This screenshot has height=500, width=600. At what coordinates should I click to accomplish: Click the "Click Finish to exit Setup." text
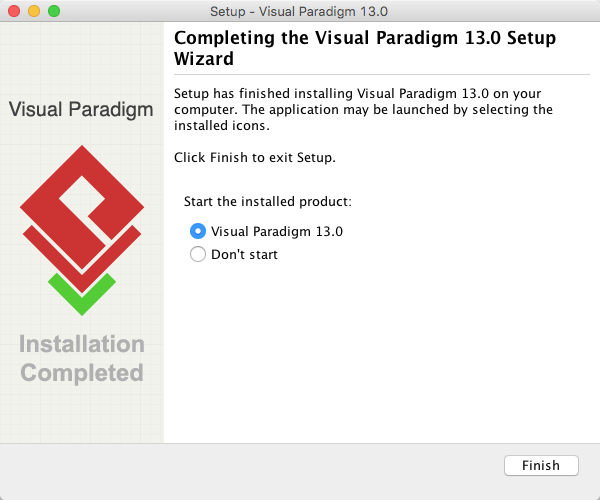click(x=255, y=157)
